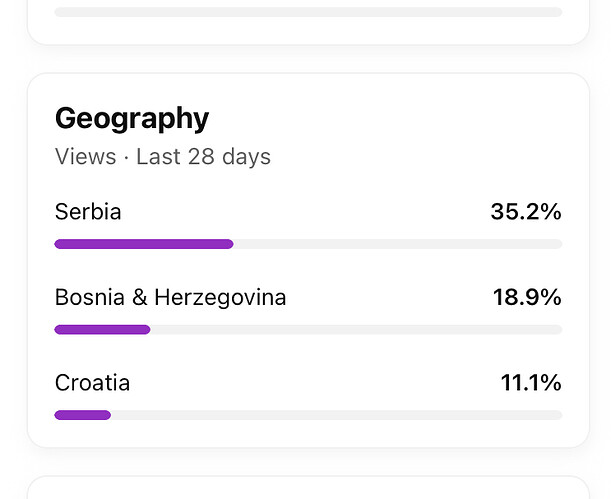Select the Croatia country label
The width and height of the screenshot is (611, 499).
(92, 383)
